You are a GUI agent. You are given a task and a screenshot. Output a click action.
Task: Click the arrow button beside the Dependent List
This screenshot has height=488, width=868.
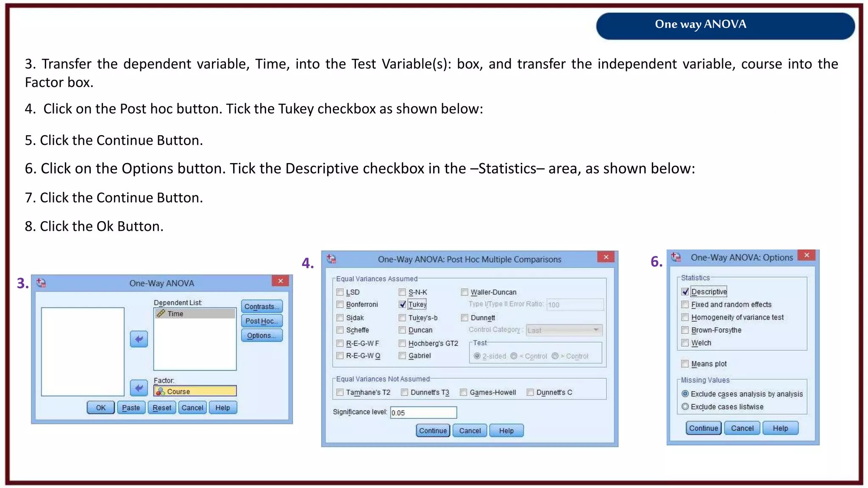[x=139, y=339]
